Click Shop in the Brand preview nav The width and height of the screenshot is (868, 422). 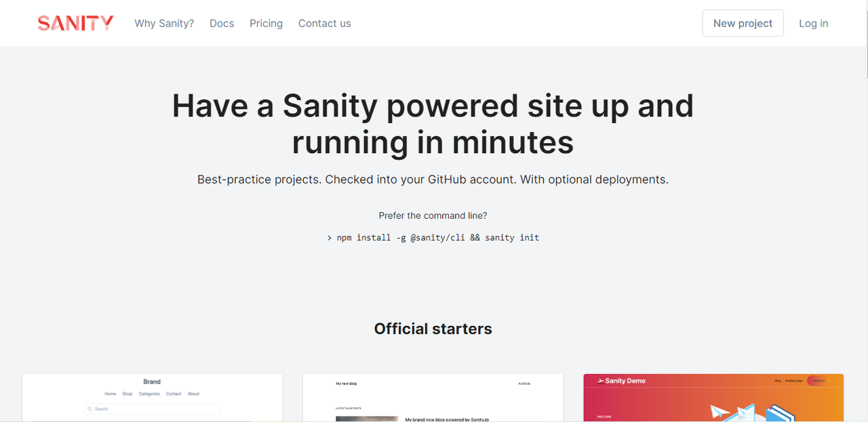[127, 394]
